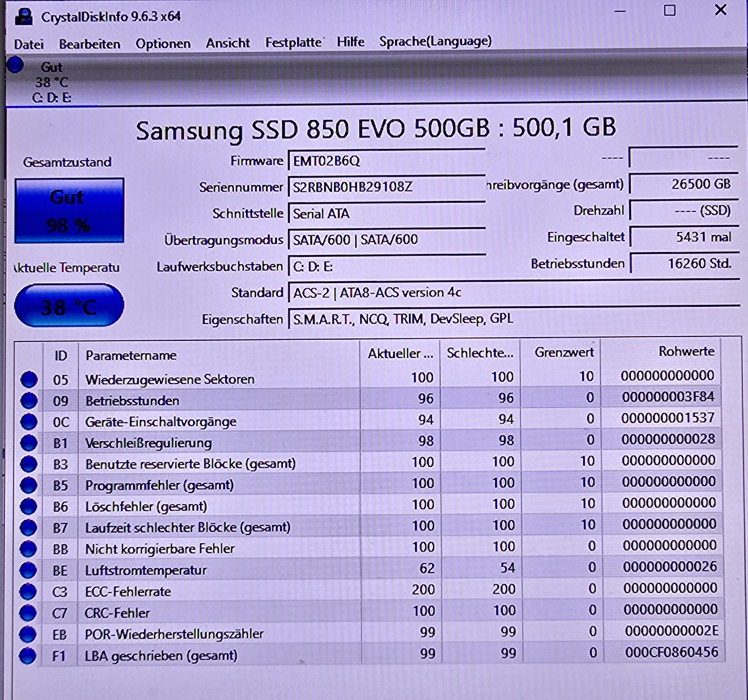Viewport: 748px width, 700px height.
Task: Click the Übertragungsmodus field SATA/600
Action: coord(386,239)
